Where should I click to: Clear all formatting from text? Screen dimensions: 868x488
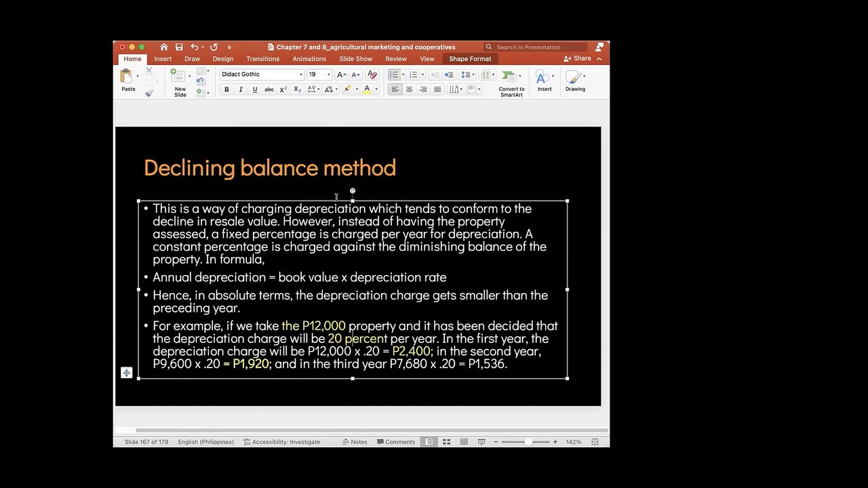372,75
